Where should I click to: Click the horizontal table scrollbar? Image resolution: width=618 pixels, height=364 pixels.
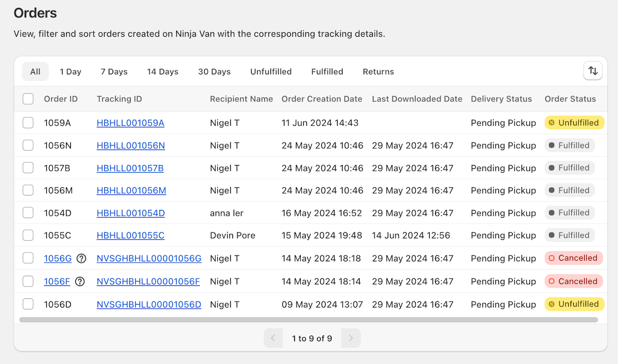[308, 320]
